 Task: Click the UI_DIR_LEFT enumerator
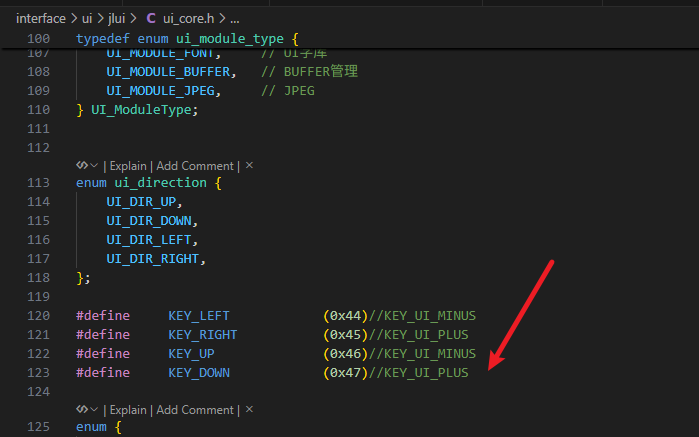click(149, 240)
